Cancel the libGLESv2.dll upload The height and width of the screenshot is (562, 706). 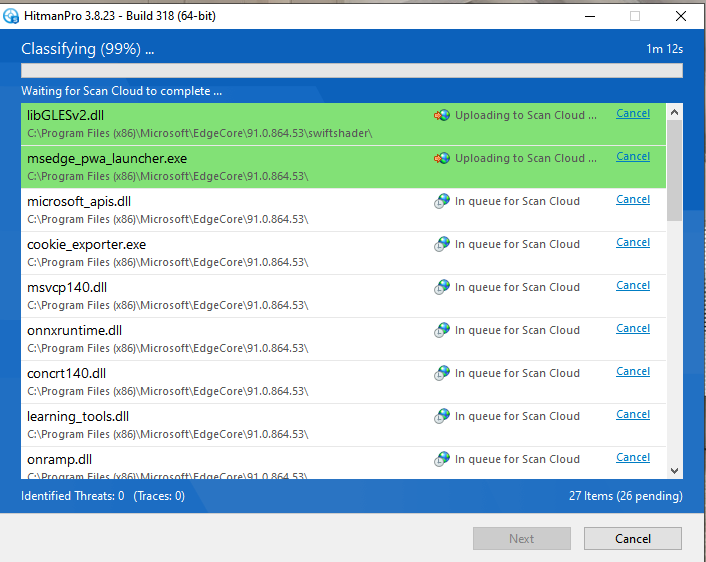pyautogui.click(x=633, y=113)
